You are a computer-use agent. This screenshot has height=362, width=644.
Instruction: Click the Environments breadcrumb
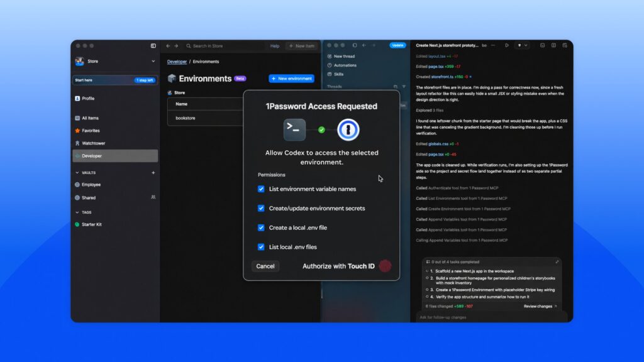coord(206,62)
